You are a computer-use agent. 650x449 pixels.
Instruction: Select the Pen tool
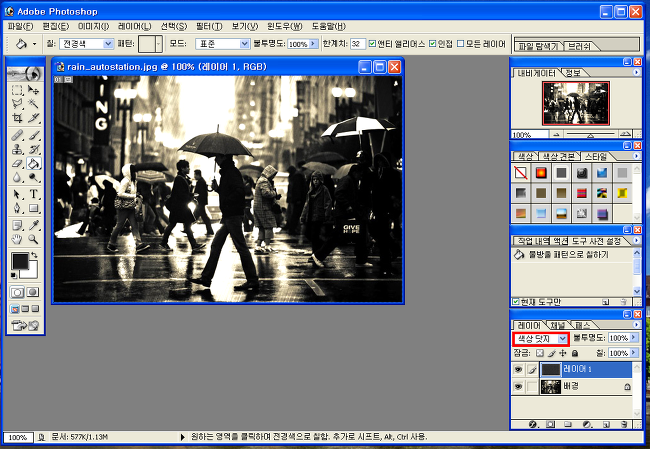point(17,208)
